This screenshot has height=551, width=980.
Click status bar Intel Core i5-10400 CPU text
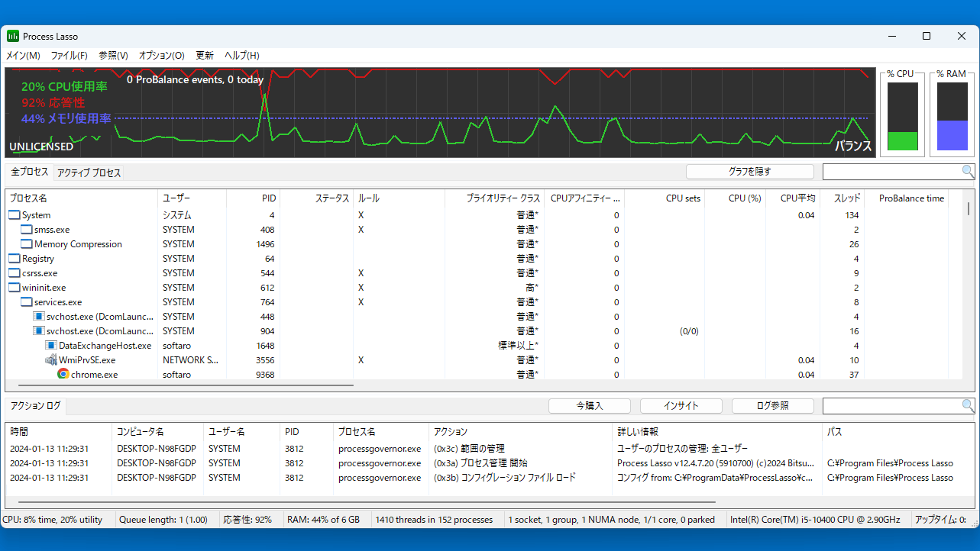815,520
